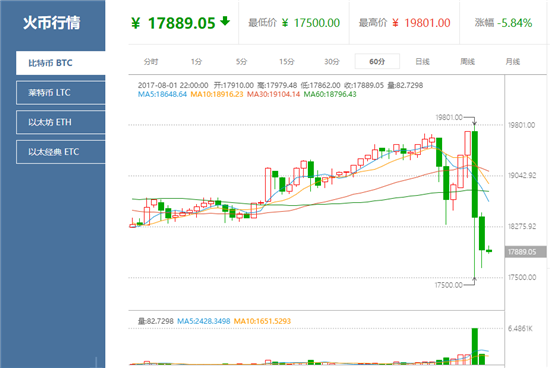Switch chart to 1分 interval
This screenshot has height=368, width=550.
[196, 62]
